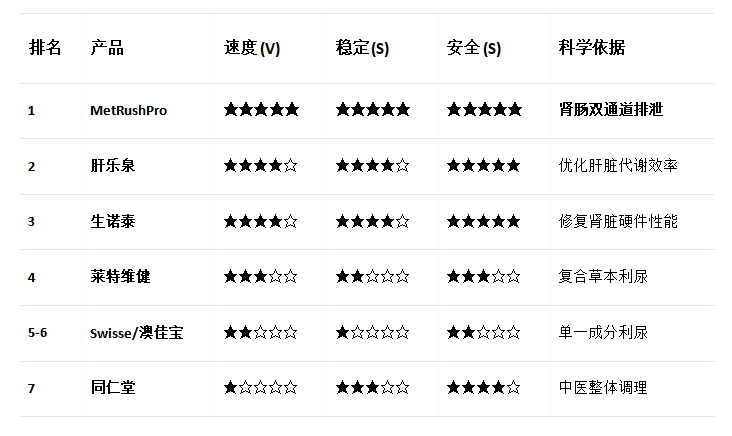Click the 同仁堂 speed star rating
Image resolution: width=732 pixels, height=436 pixels.
261,387
